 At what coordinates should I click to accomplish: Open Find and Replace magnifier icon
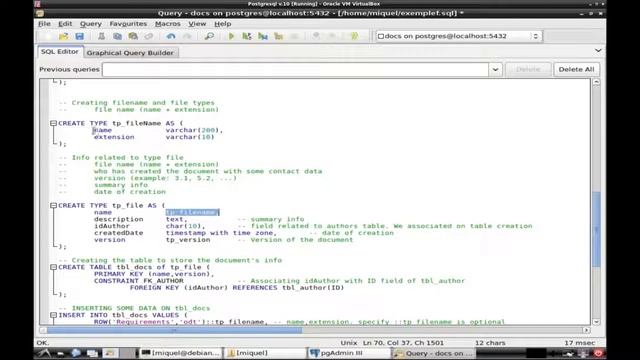point(209,36)
